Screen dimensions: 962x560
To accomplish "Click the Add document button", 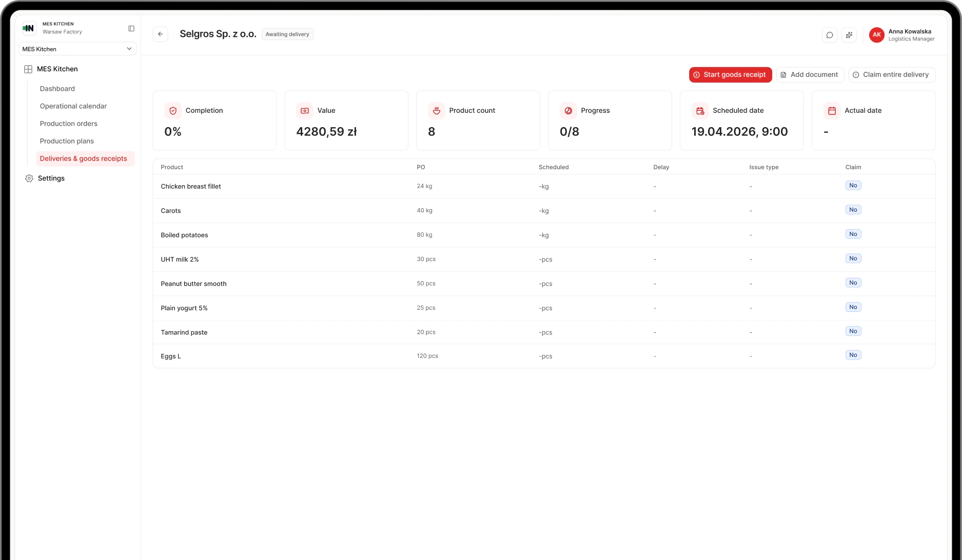I will [810, 75].
